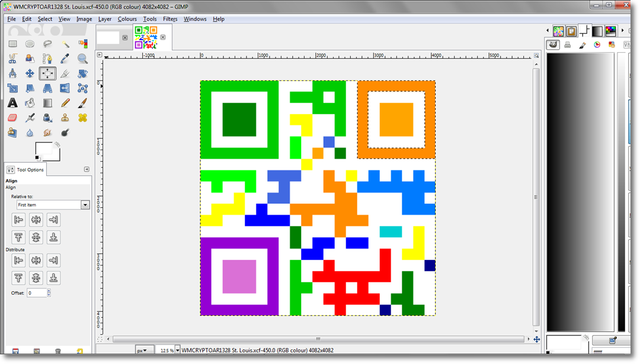Select the Cage Transform tool
This screenshot has width=640, height=364.
(x=82, y=88)
